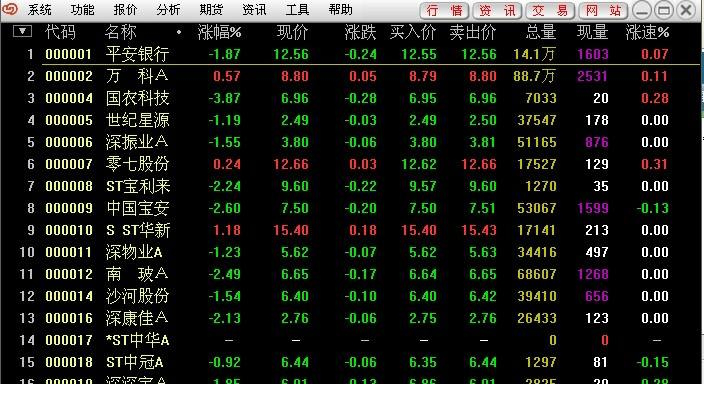Click row number 10
This screenshot has width=704, height=399.
(x=27, y=252)
